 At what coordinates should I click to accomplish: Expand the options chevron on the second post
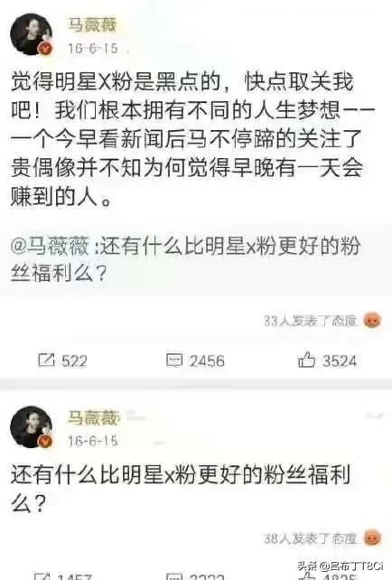pos(374,416)
